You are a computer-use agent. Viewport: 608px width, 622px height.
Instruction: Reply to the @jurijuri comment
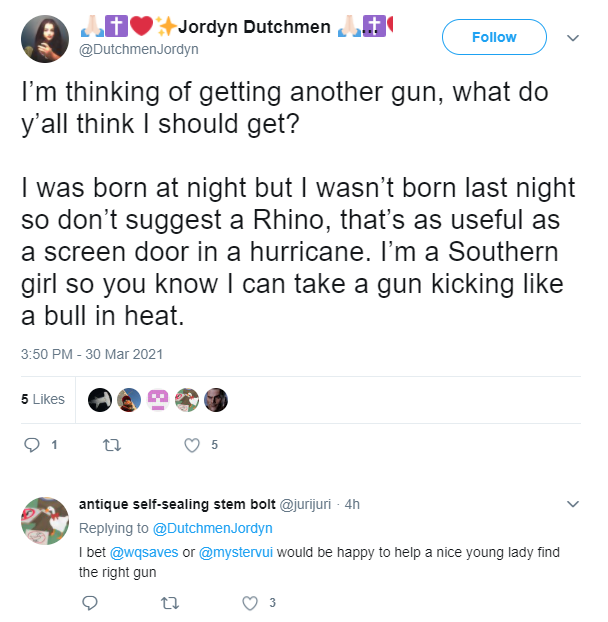click(90, 603)
